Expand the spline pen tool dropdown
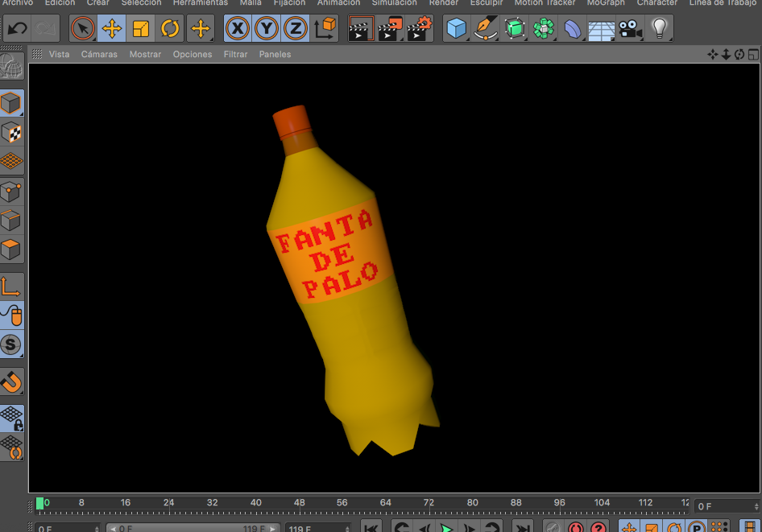The image size is (762, 532). 485,30
